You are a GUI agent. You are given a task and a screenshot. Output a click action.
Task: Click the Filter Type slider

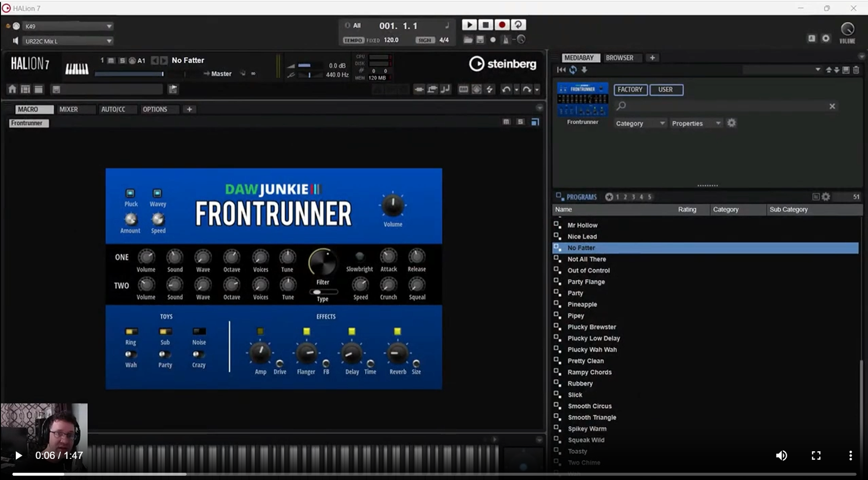(x=323, y=292)
